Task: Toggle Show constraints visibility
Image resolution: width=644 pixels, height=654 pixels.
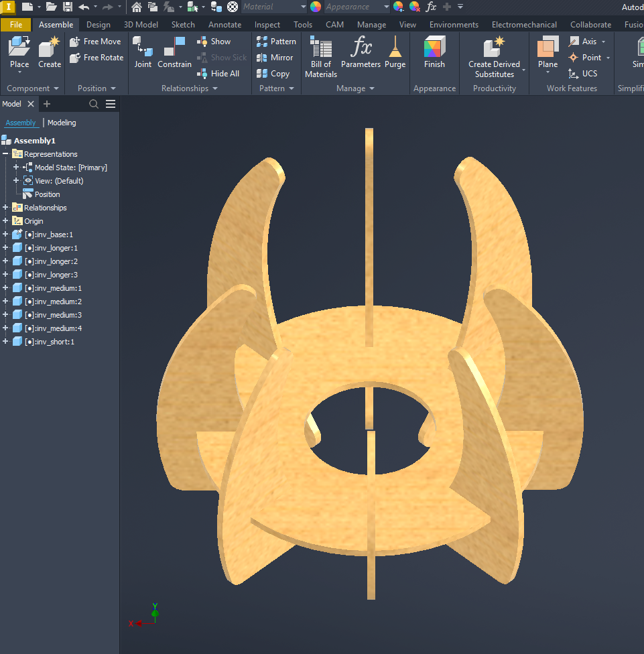Action: click(x=216, y=41)
